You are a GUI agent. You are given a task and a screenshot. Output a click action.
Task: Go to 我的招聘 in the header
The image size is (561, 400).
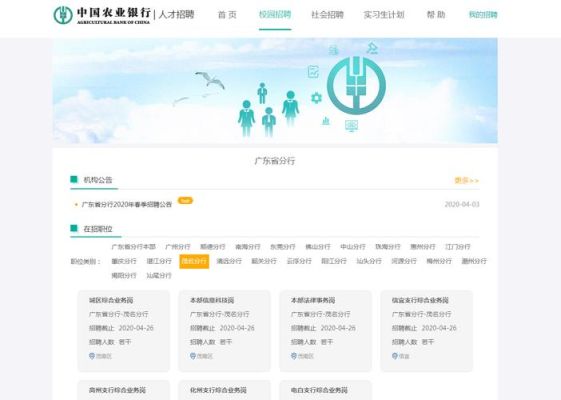click(x=483, y=15)
